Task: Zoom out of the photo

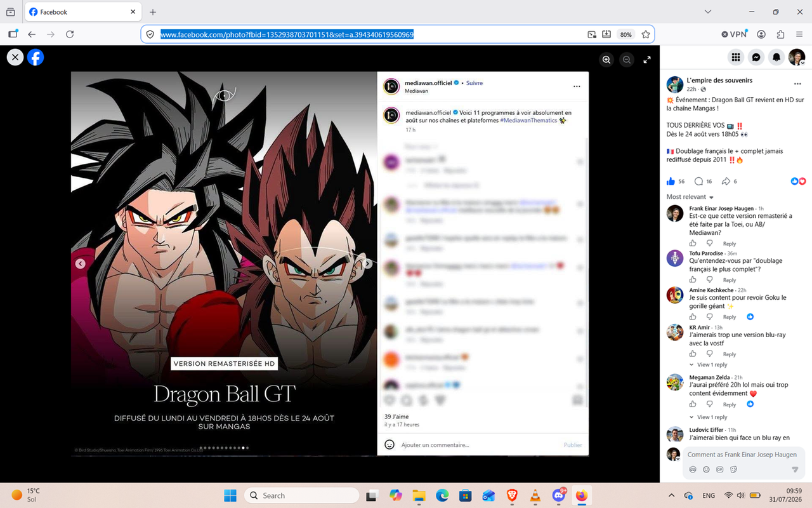Action: click(627, 59)
